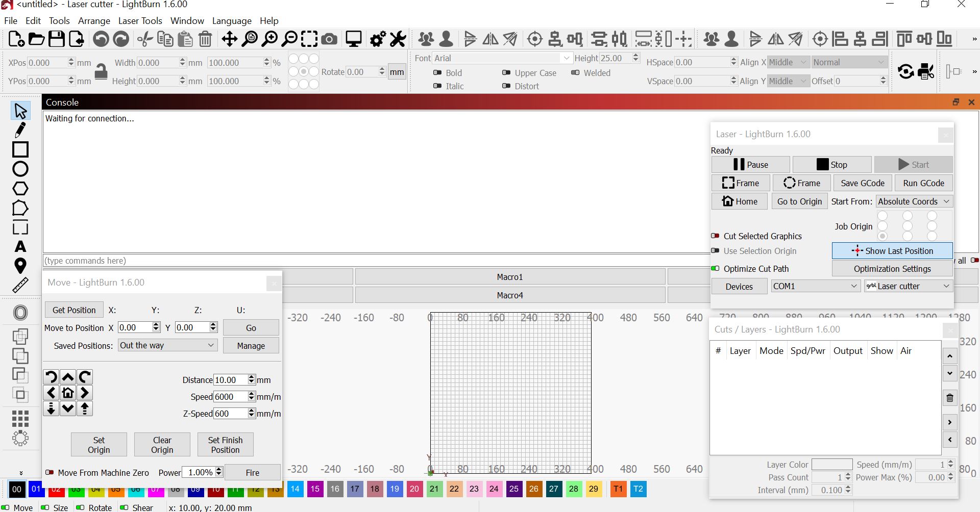This screenshot has height=512, width=980.
Task: Pick the Polygon hexagon tool
Action: 20,189
